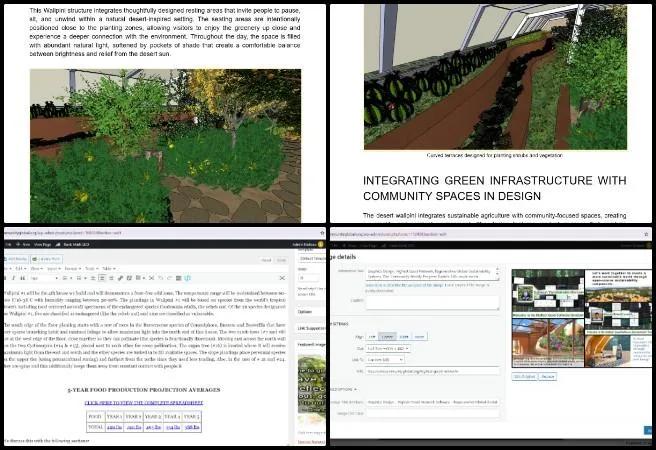Open the View menu in the editor
The width and height of the screenshot is (656, 450).
point(36,268)
